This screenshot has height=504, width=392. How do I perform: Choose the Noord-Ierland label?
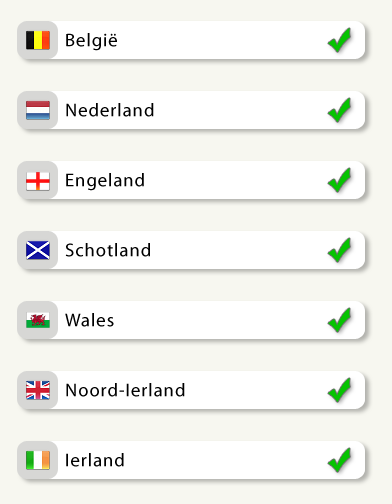pos(125,390)
